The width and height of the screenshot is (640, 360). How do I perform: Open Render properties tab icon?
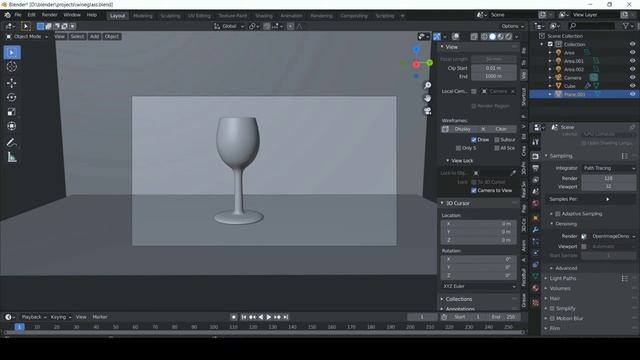pos(536,156)
